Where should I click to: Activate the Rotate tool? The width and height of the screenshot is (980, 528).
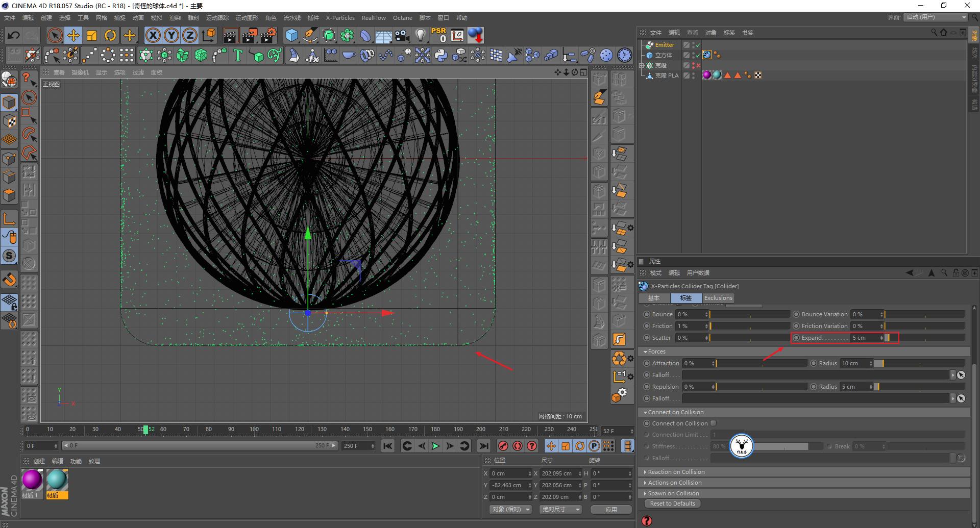tap(110, 35)
